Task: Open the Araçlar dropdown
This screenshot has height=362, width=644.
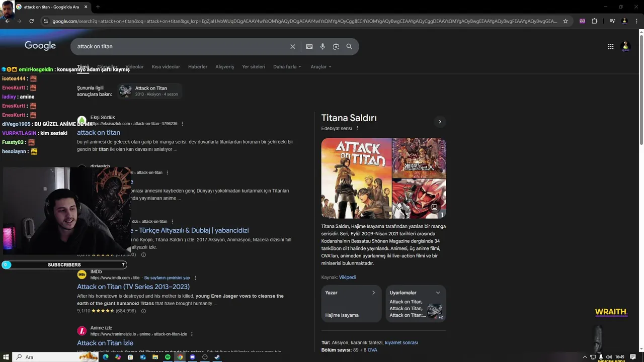Action: (x=321, y=67)
